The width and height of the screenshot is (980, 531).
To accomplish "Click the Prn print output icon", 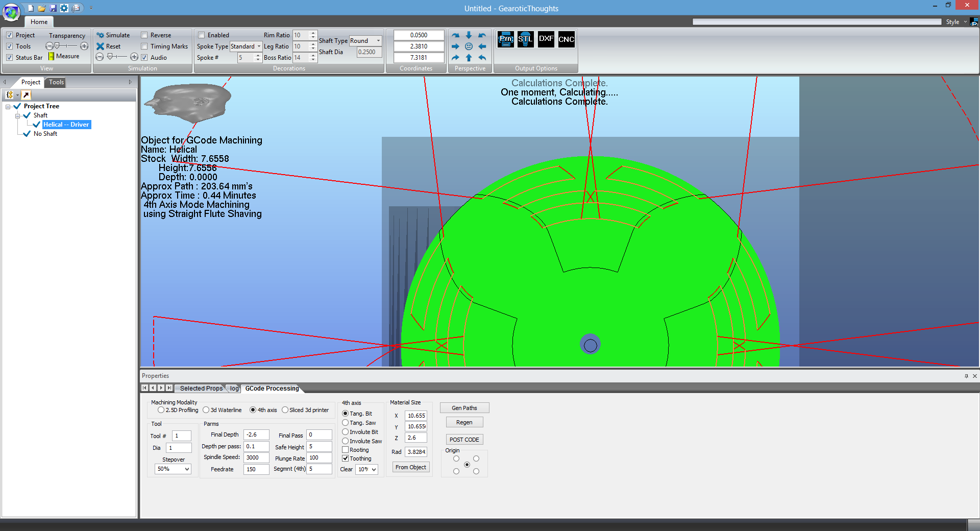I will pyautogui.click(x=505, y=39).
